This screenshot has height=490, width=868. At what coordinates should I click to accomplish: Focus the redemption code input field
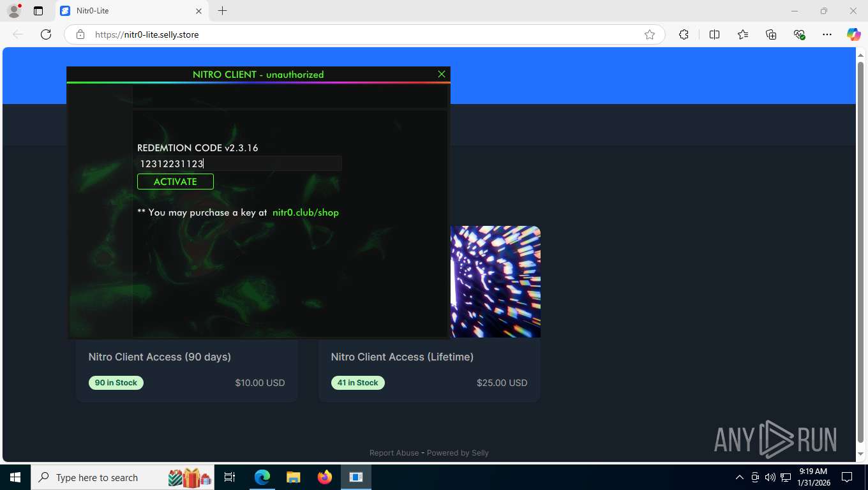point(239,163)
